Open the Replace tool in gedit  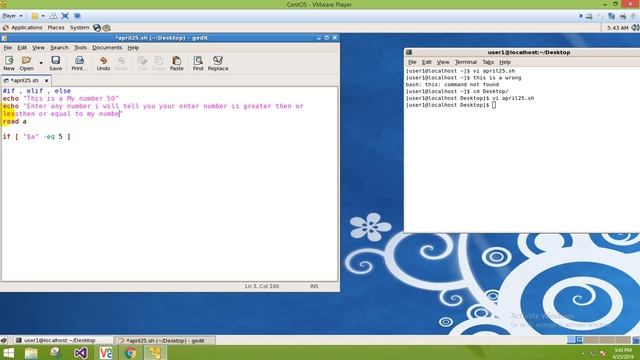coord(218,64)
